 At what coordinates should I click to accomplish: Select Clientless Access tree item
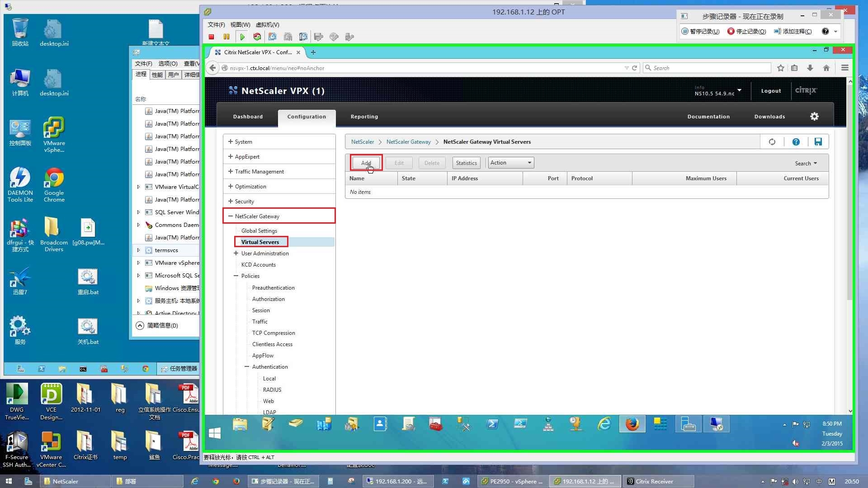pos(272,344)
